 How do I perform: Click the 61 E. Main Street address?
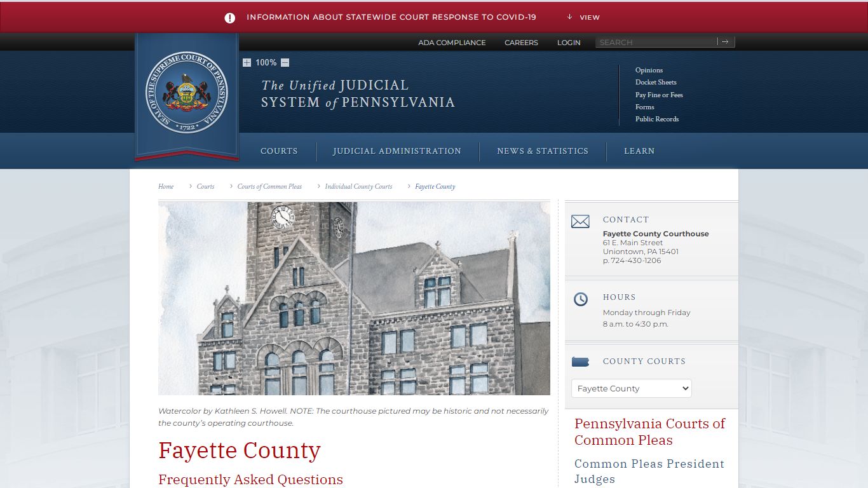tap(633, 243)
